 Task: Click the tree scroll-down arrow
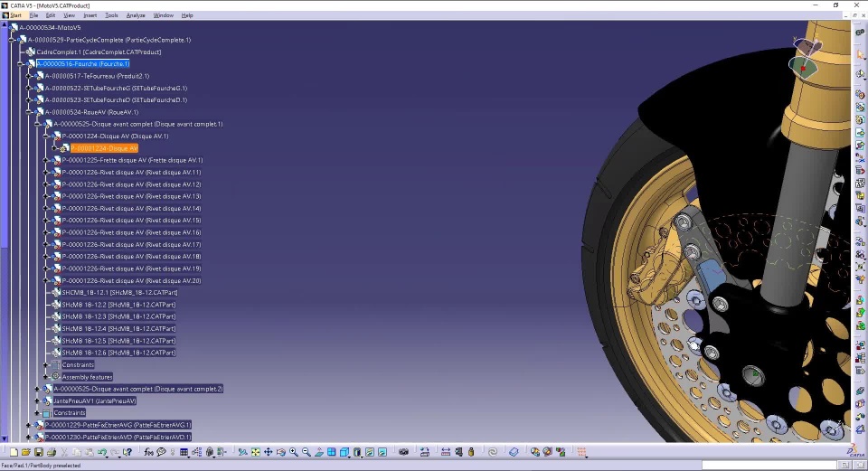(5, 438)
